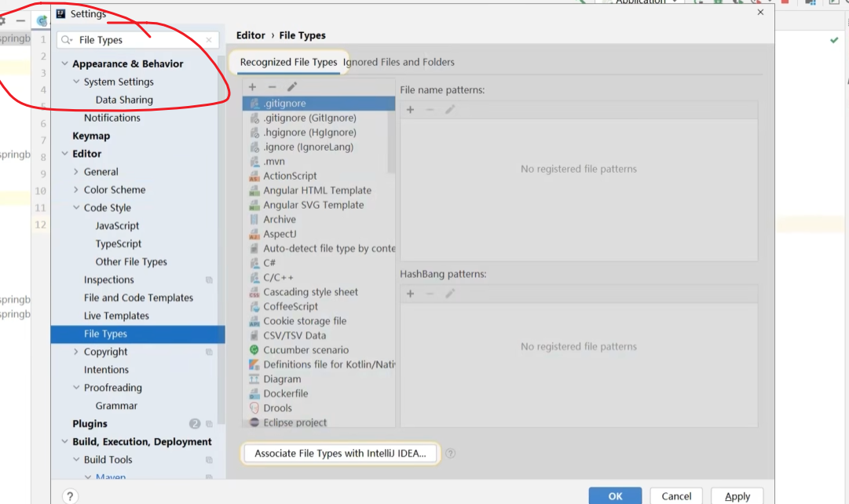Open Grammar proofreading settings
Viewport: 849px width, 504px height.
point(116,406)
